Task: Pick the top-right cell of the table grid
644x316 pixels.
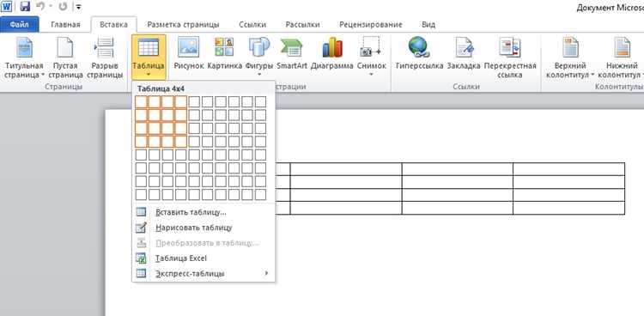Action: coord(260,101)
